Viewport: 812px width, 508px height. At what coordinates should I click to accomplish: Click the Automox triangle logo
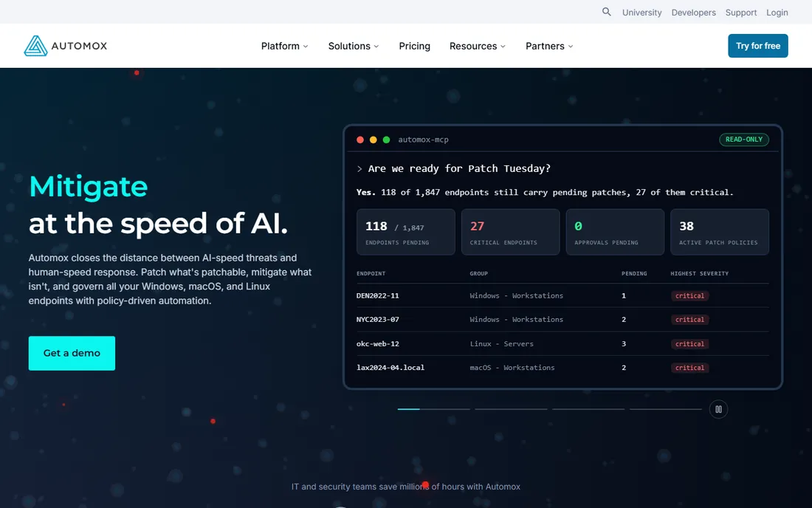[35, 46]
